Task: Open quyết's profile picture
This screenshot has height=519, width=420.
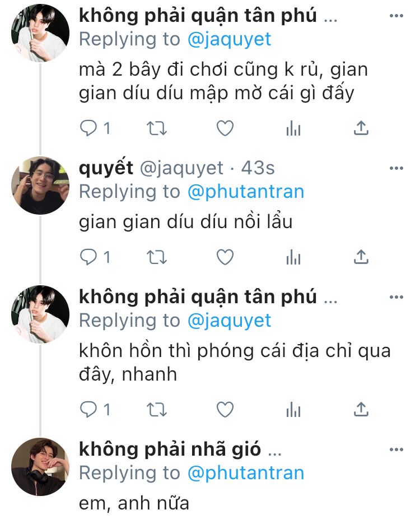Action: point(40,185)
